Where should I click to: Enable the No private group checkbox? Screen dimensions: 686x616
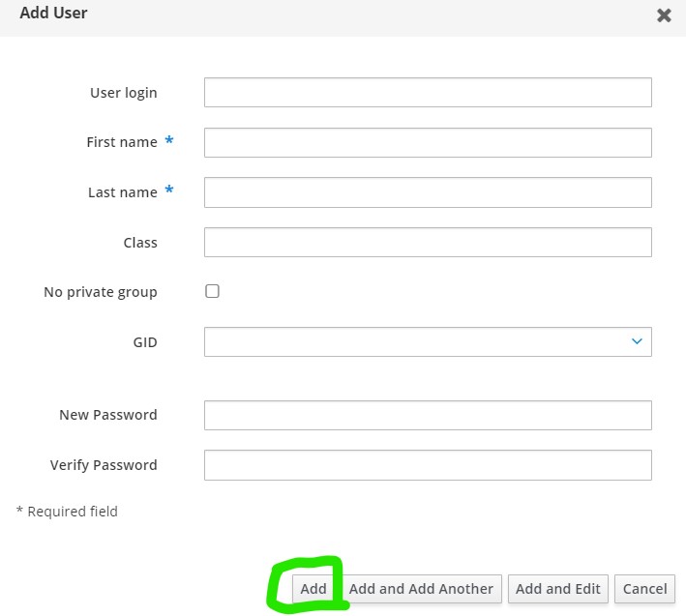(212, 291)
